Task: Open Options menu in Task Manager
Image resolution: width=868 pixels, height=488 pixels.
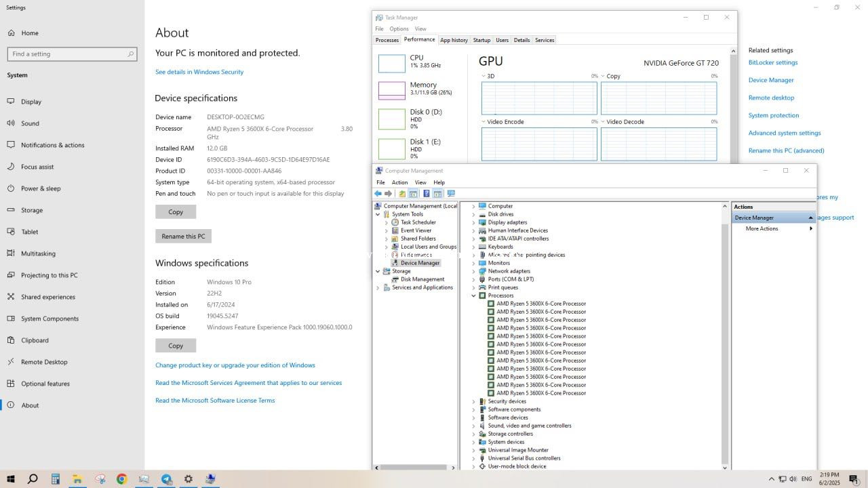Action: pos(399,28)
